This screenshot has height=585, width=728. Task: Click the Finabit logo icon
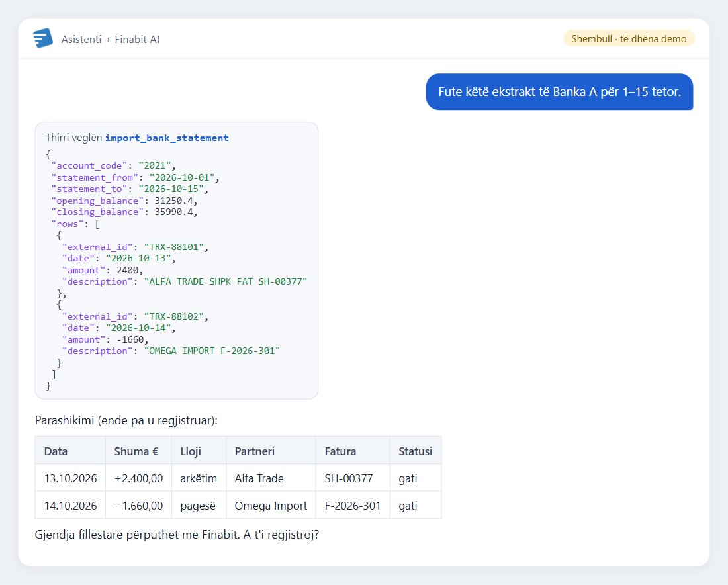pos(43,38)
